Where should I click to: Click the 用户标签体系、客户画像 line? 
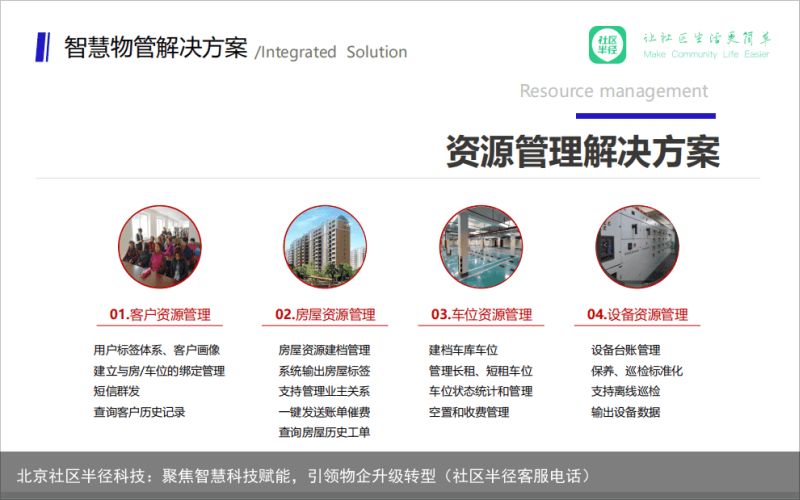point(157,350)
